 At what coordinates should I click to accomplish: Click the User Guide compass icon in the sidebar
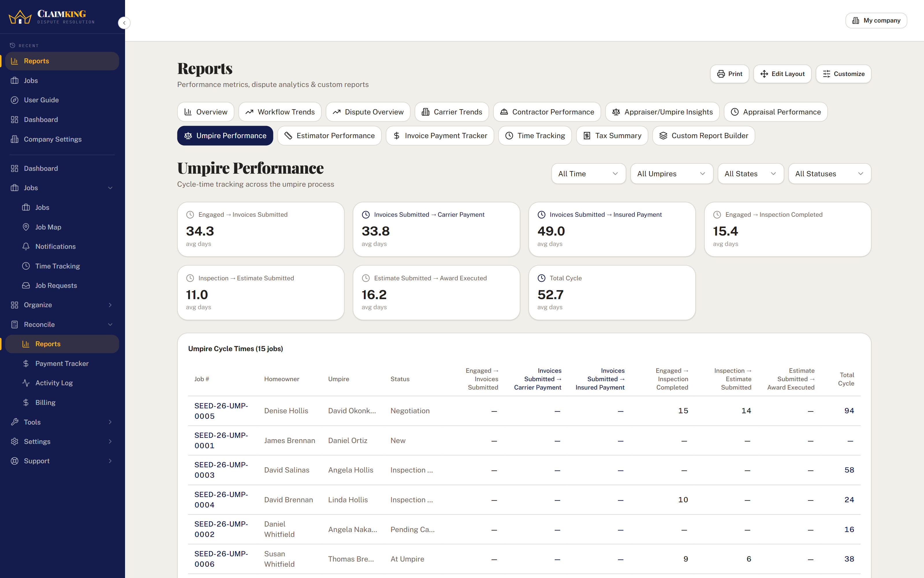(14, 100)
